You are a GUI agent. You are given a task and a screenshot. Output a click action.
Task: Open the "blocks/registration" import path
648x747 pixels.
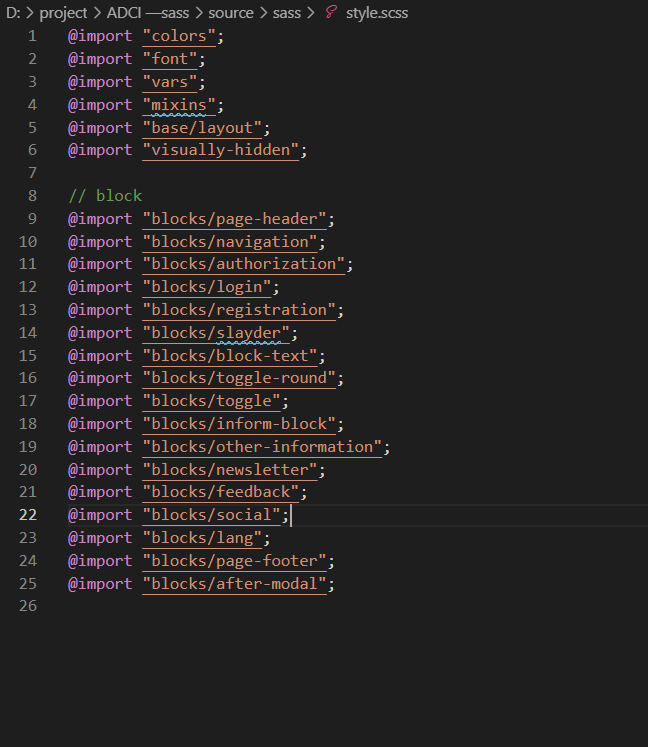(239, 310)
